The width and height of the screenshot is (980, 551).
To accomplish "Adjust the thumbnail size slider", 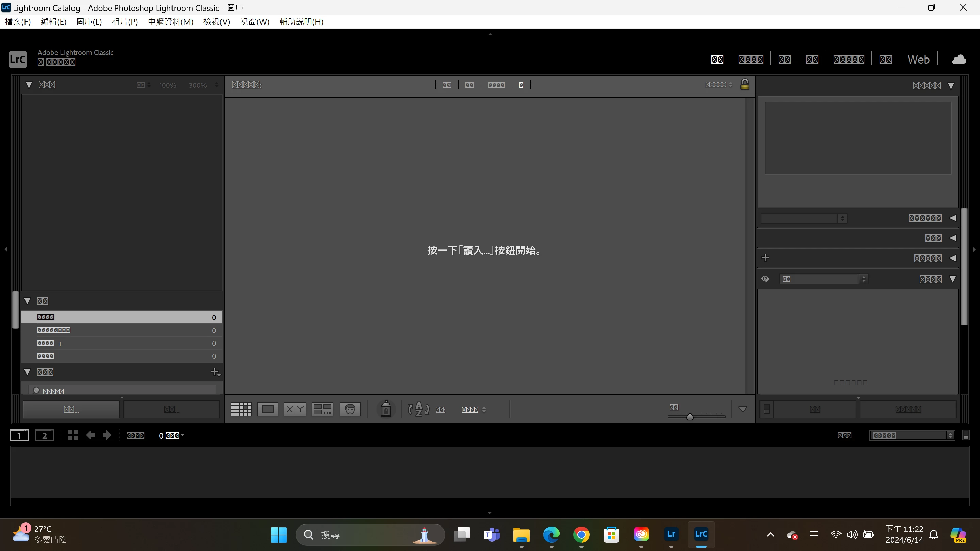I will (x=690, y=417).
